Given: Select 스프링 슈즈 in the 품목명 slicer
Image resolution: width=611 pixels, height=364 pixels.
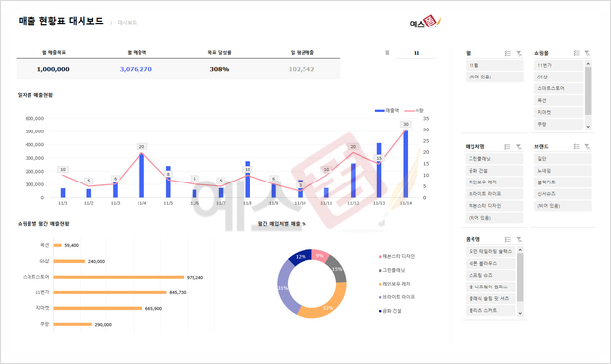Looking at the screenshot, I should [x=490, y=276].
